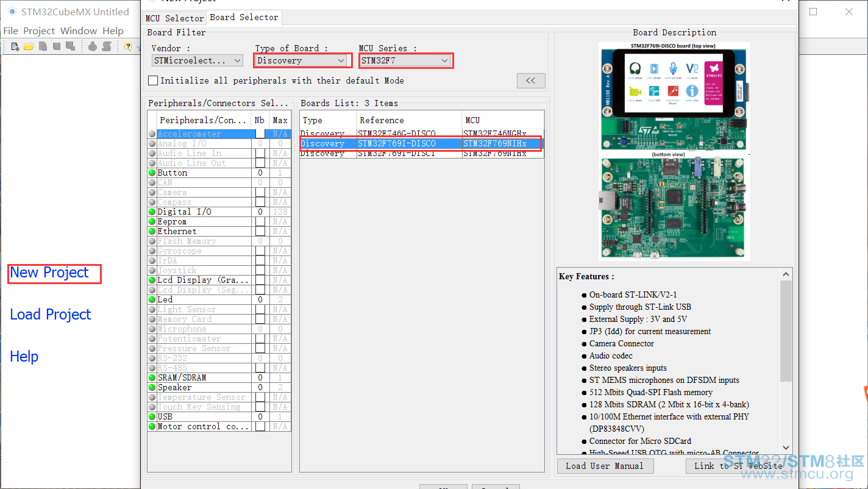Tick the Accelerometer row checkbox

pyautogui.click(x=260, y=134)
